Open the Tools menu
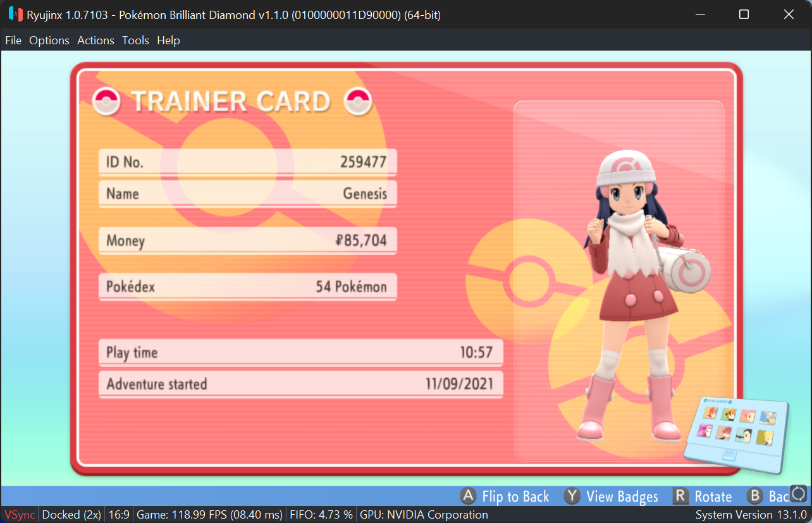 135,40
